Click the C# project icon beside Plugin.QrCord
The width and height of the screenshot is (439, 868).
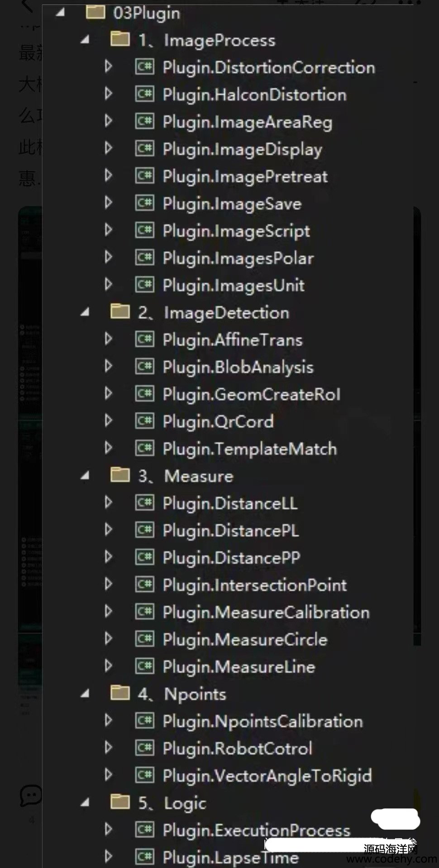pos(145,421)
